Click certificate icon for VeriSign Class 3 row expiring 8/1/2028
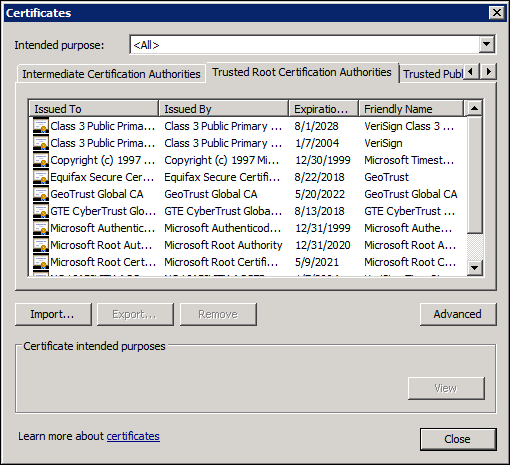Viewport: 510px width, 465px height. click(41, 126)
